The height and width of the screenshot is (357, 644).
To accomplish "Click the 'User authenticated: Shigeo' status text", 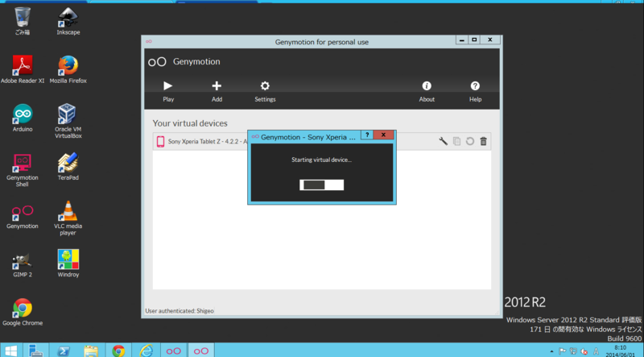I will (x=180, y=311).
